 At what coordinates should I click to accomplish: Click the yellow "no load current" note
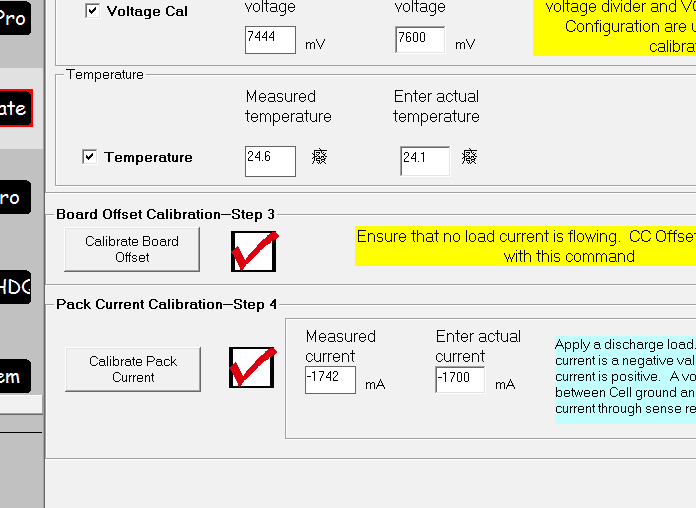pyautogui.click(x=526, y=246)
